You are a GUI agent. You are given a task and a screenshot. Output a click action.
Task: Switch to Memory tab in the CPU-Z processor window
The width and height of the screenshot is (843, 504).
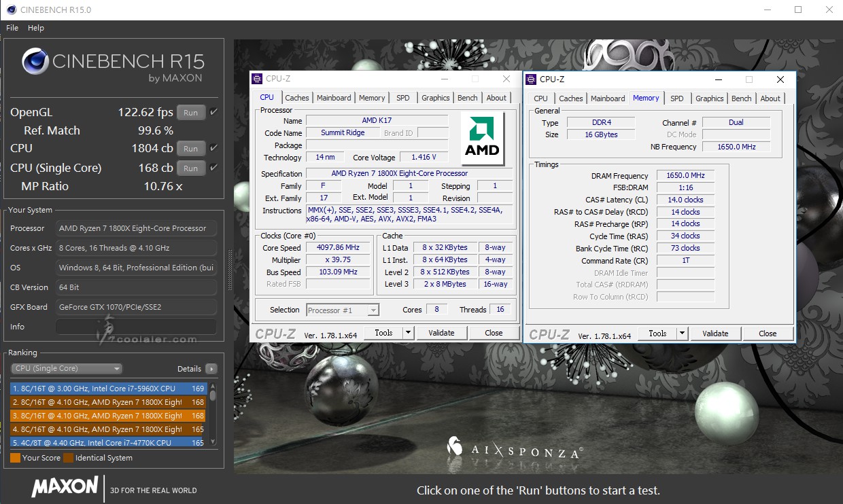[x=372, y=98]
